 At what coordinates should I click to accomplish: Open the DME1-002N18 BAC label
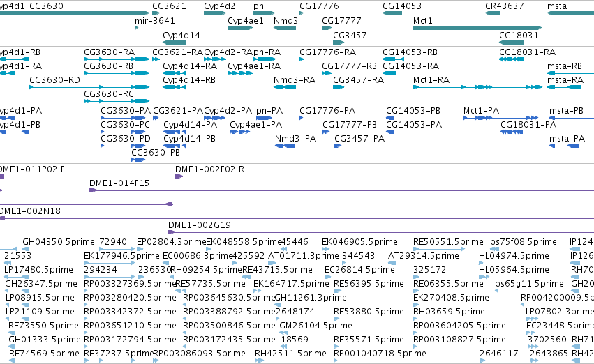click(x=30, y=211)
